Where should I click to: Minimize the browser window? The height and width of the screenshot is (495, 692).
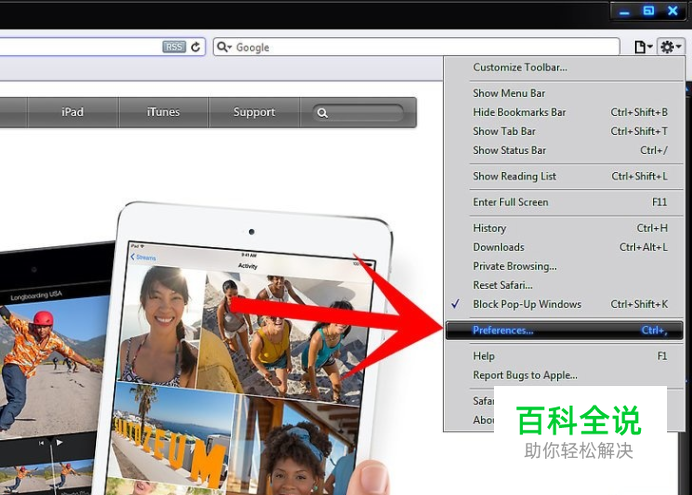click(x=624, y=11)
